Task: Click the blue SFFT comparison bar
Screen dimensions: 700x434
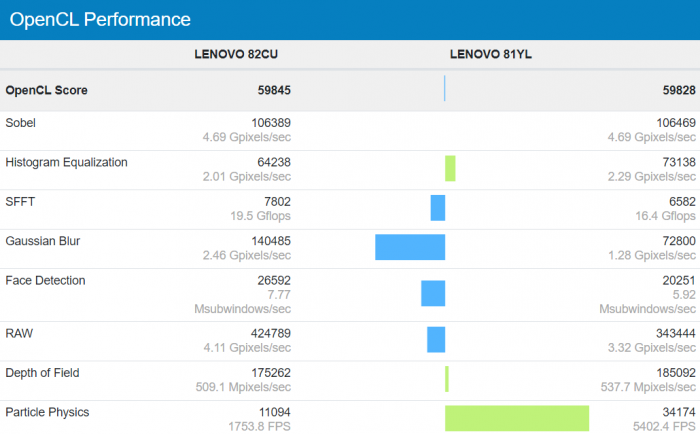Action: [x=438, y=208]
